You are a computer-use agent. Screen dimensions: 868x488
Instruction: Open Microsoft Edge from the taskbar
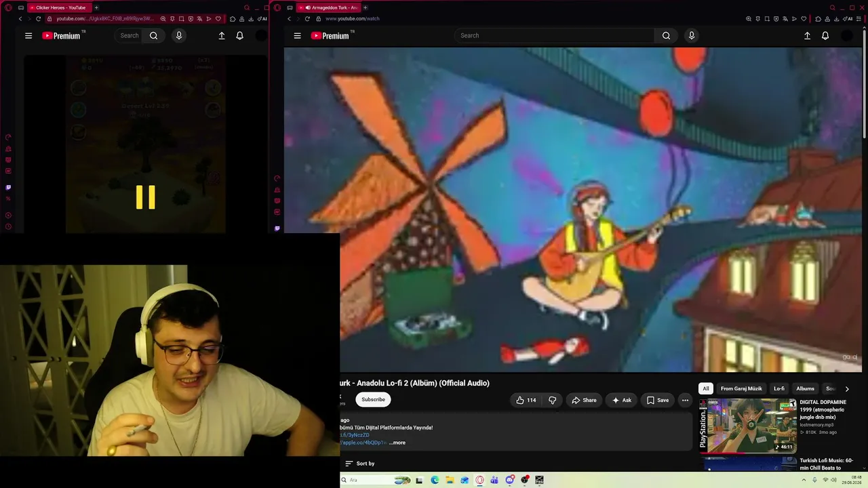tap(435, 480)
